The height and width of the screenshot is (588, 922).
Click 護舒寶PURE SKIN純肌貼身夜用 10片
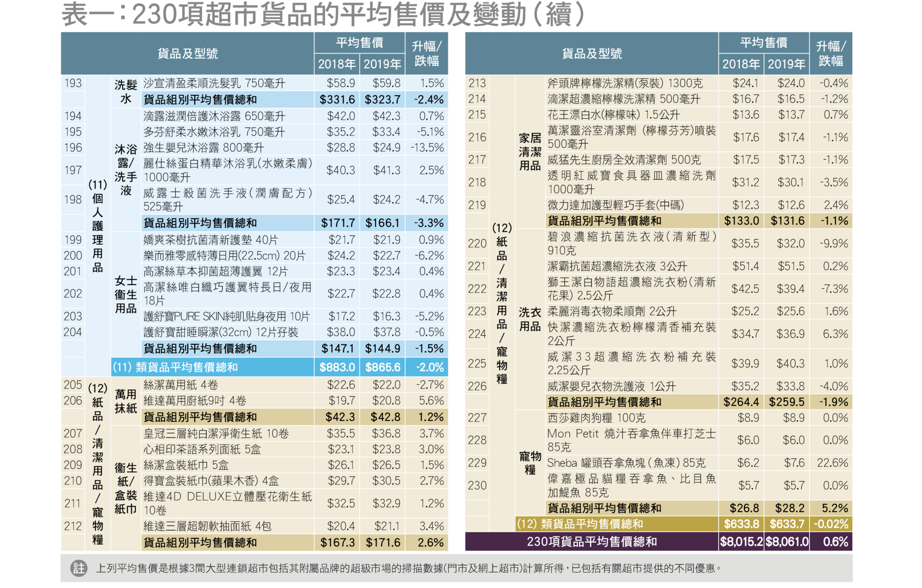click(228, 318)
